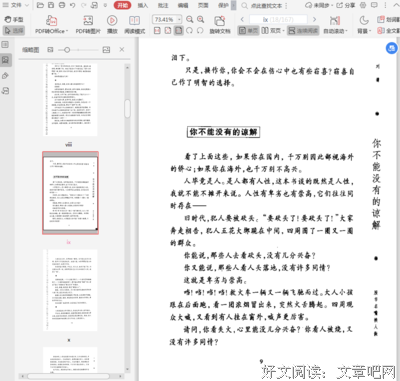The height and width of the screenshot is (381, 400).
Task: Click the zoom in magnifier icon
Action: (200, 19)
